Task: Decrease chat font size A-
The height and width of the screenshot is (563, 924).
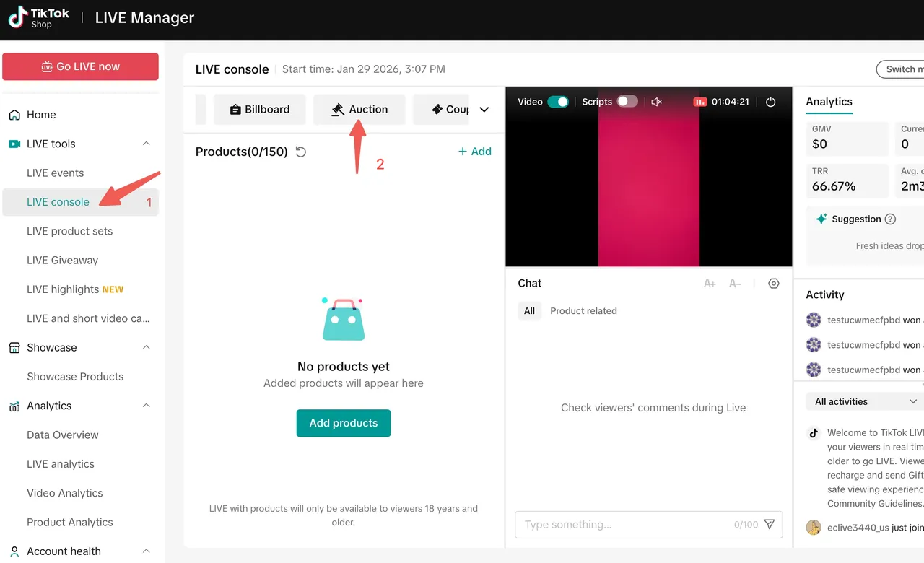Action: tap(735, 284)
